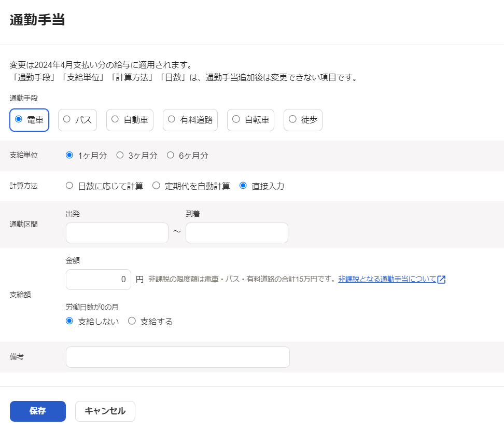Image resolution: width=504 pixels, height=430 pixels.
Task: Click the 金額 amount input field
Action: [x=99, y=280]
